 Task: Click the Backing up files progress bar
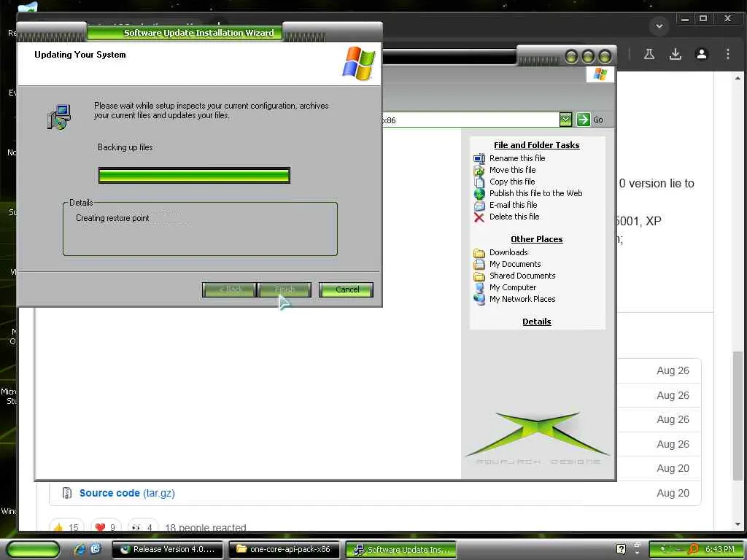[x=194, y=175]
